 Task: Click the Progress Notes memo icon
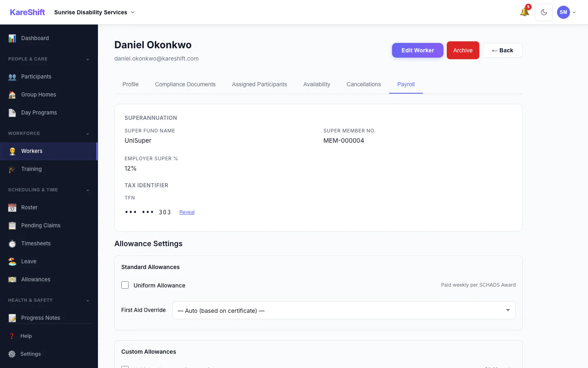pos(12,318)
